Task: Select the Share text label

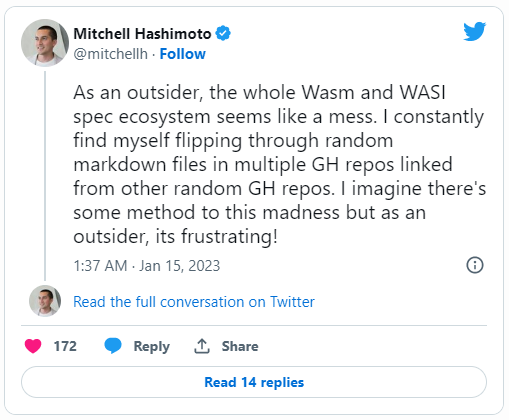Action: click(x=240, y=346)
